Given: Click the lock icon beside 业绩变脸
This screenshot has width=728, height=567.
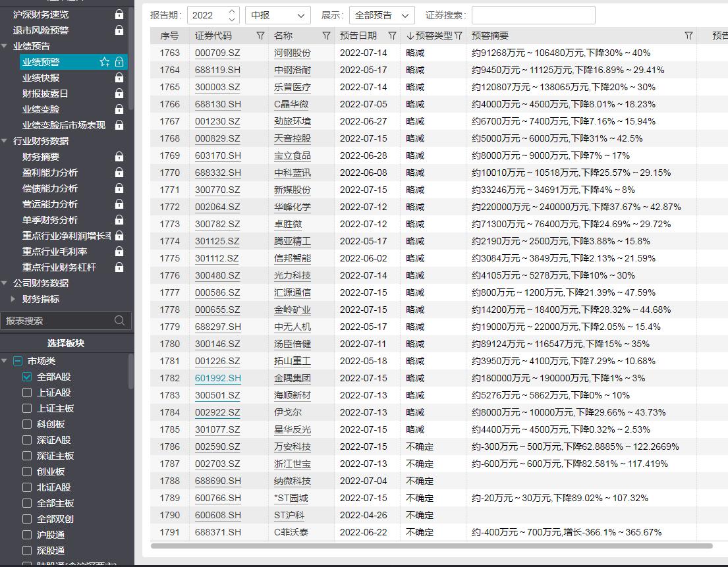Looking at the screenshot, I should coord(119,109).
